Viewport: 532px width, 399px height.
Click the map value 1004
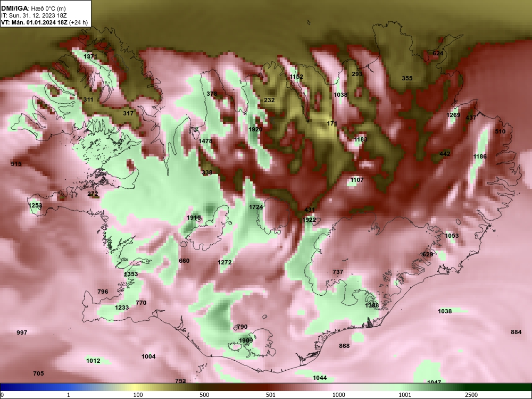click(148, 356)
